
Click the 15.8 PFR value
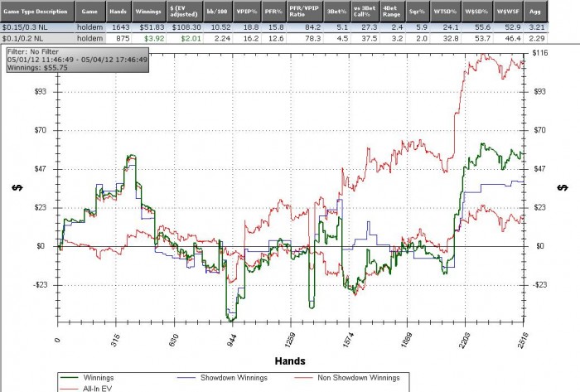click(276, 27)
